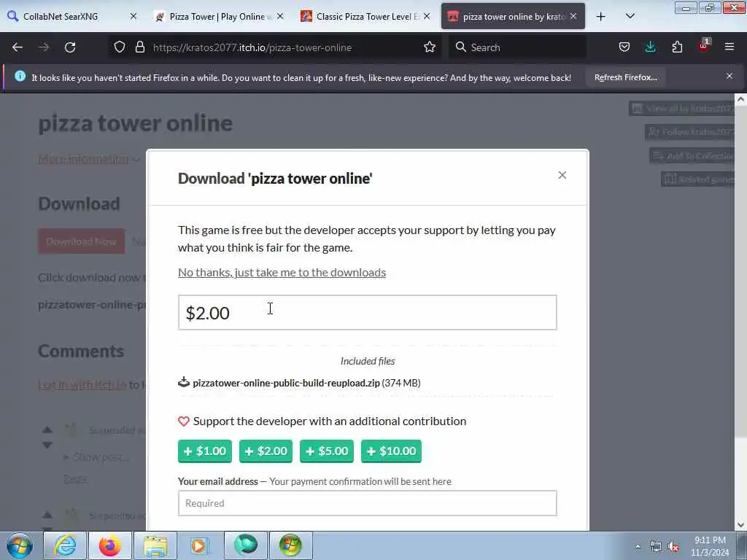This screenshot has width=747, height=560.
Task: Click 'No thanks, just take me to the downloads'
Action: (x=282, y=273)
